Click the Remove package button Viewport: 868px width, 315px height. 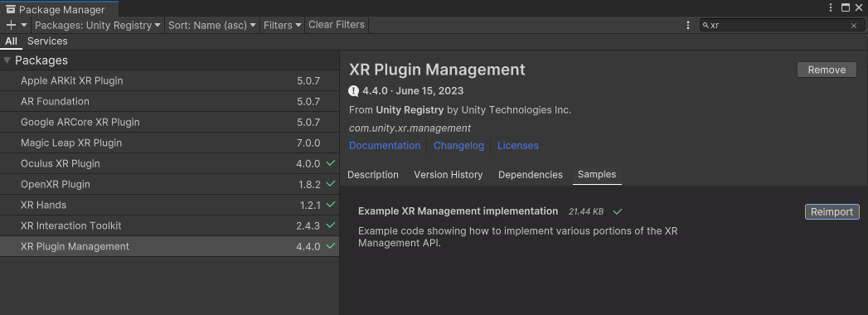[827, 70]
